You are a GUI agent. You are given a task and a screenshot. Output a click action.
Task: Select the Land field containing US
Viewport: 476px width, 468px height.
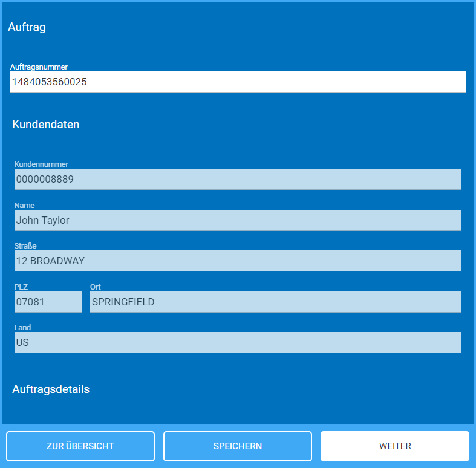click(237, 342)
